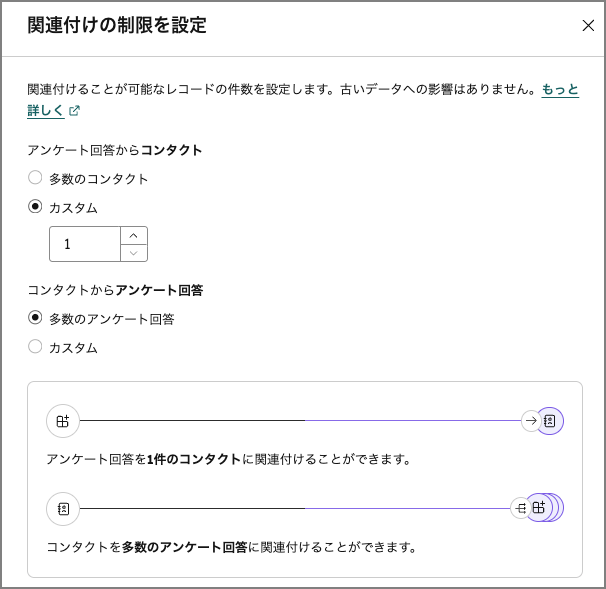Click the stacked survey responses icon
The image size is (606, 589).
click(541, 508)
